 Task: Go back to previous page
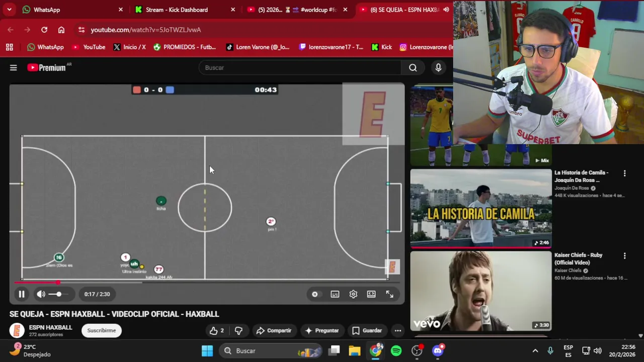point(11,30)
